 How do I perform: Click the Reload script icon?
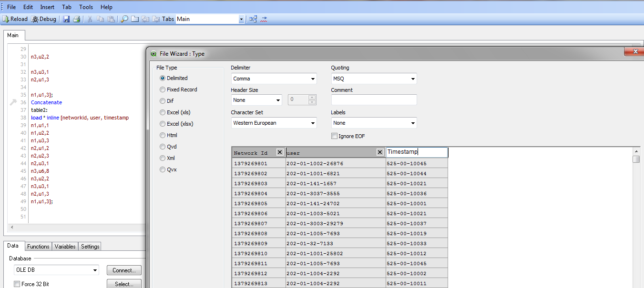click(x=15, y=19)
